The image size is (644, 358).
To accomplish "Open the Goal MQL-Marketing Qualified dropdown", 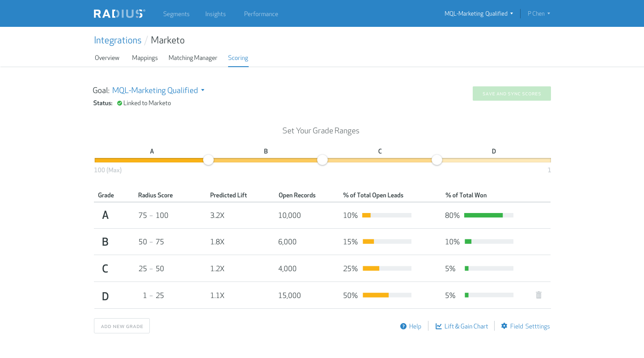I will 158,90.
